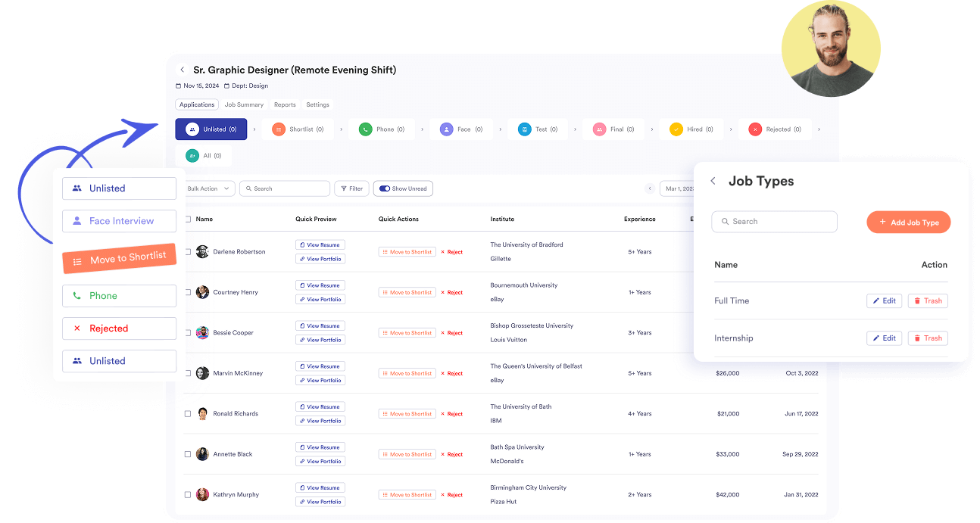980x523 pixels.
Task: Click the blue Test stage icon
Action: coord(524,129)
